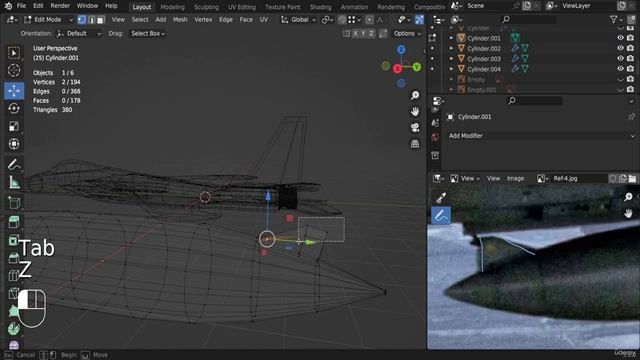This screenshot has width=640, height=360.
Task: Hide Cylinder.004 in viewport
Action: (x=620, y=69)
